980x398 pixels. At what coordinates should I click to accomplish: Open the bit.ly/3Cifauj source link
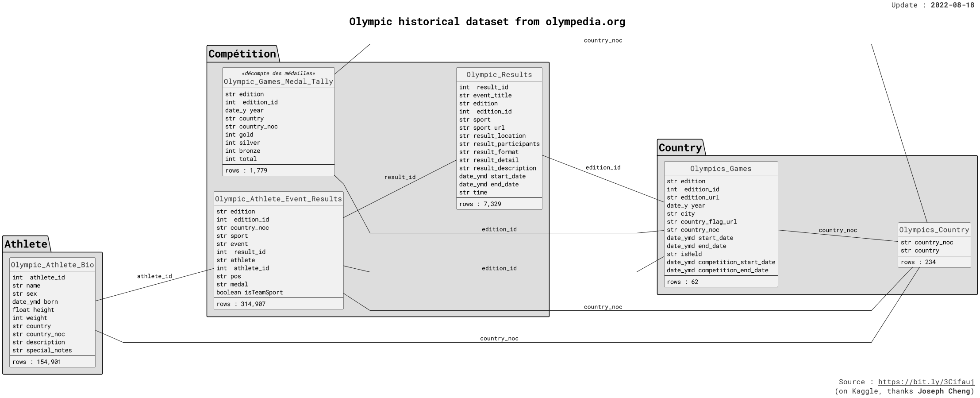[x=926, y=382]
